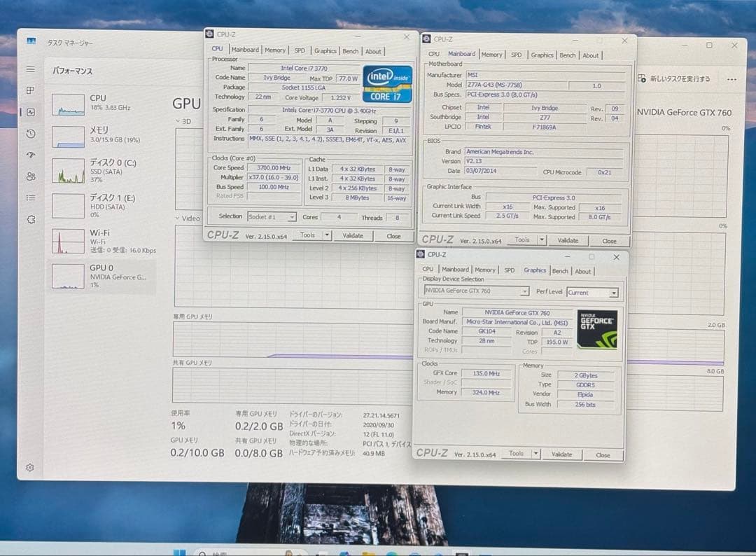756x556 pixels.
Task: Click the Windows Start button on taskbar
Action: (x=179, y=552)
